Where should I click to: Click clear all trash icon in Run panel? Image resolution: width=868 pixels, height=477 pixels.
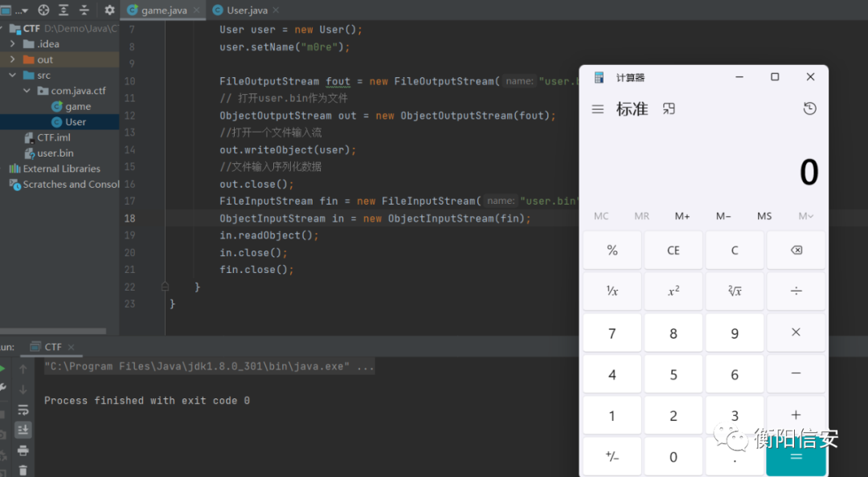pyautogui.click(x=23, y=471)
